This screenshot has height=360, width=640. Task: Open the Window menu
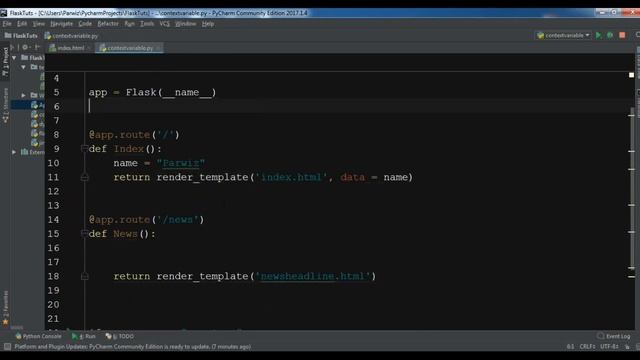pos(185,24)
